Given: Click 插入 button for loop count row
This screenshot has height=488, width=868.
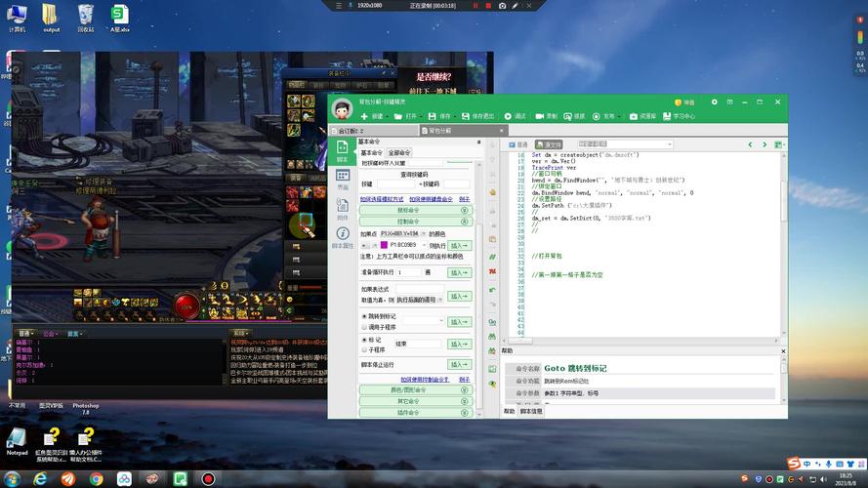Looking at the screenshot, I should pos(460,272).
